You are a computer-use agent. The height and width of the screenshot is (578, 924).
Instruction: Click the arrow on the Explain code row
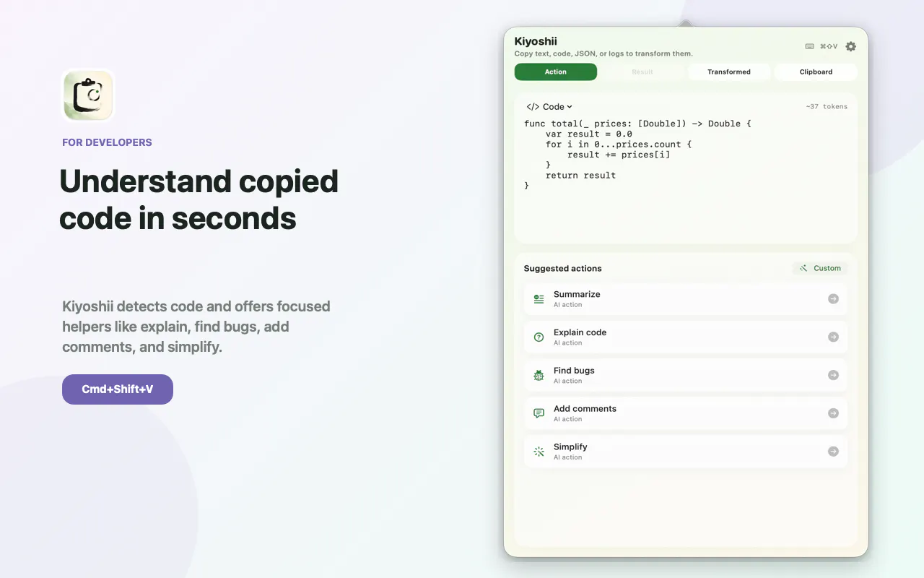(833, 337)
